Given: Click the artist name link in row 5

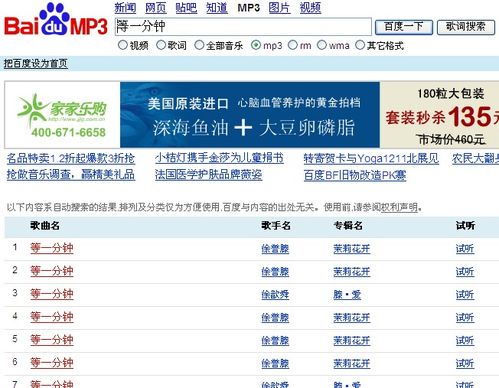Looking at the screenshot, I should tap(275, 341).
